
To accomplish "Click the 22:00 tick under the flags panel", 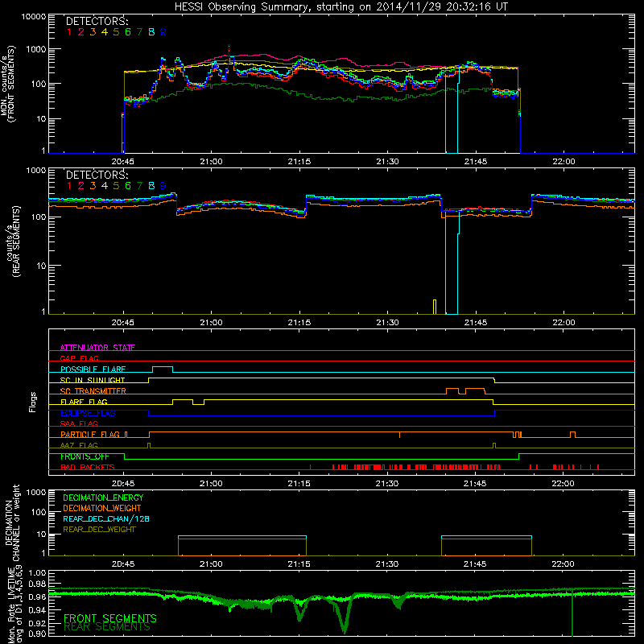I will coord(563,484).
